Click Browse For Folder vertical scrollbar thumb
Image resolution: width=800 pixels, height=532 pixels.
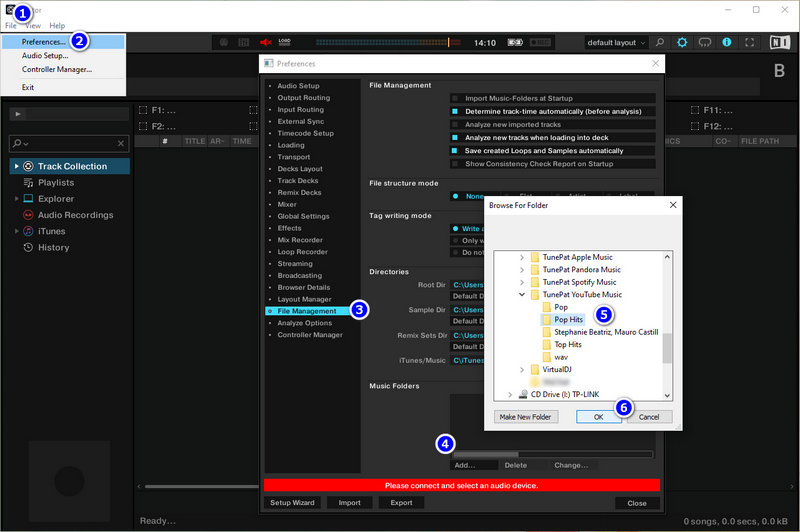(667, 348)
